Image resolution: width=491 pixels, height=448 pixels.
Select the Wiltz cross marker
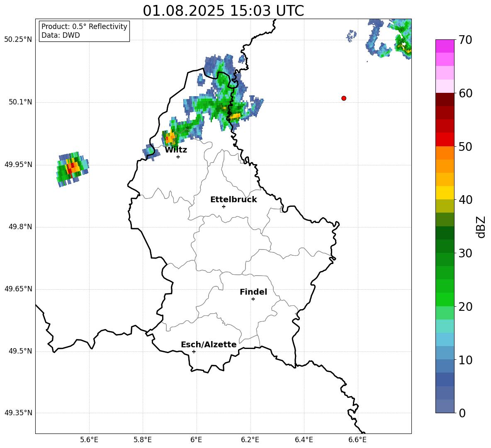(178, 157)
